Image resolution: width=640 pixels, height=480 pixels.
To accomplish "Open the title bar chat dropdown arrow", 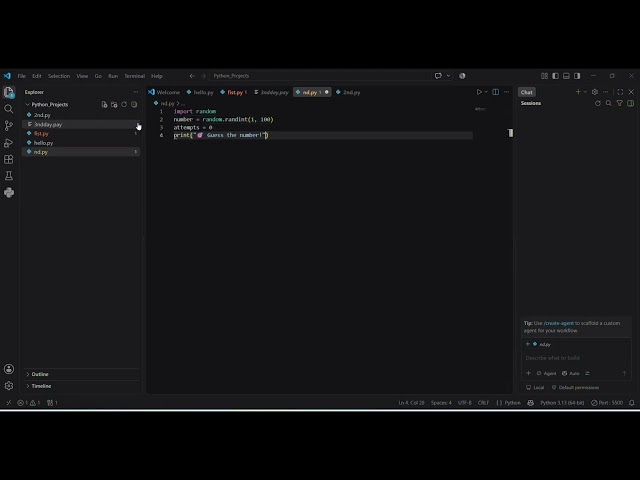I will (448, 76).
